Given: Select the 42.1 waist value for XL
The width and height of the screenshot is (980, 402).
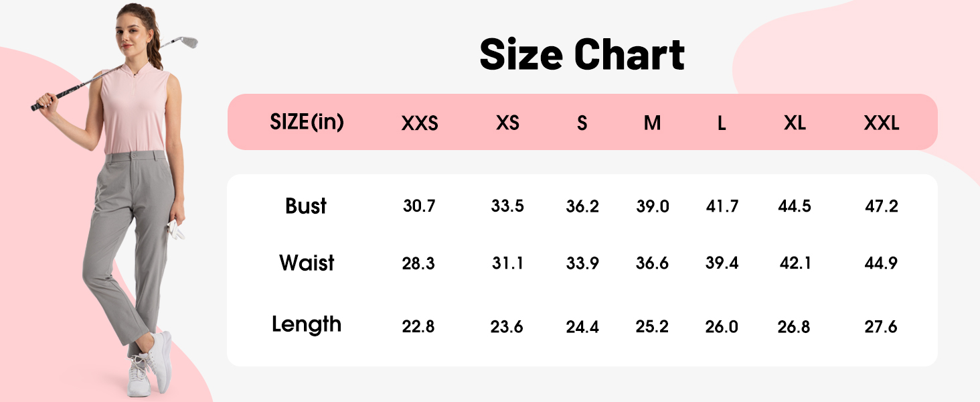Looking at the screenshot, I should 795,264.
